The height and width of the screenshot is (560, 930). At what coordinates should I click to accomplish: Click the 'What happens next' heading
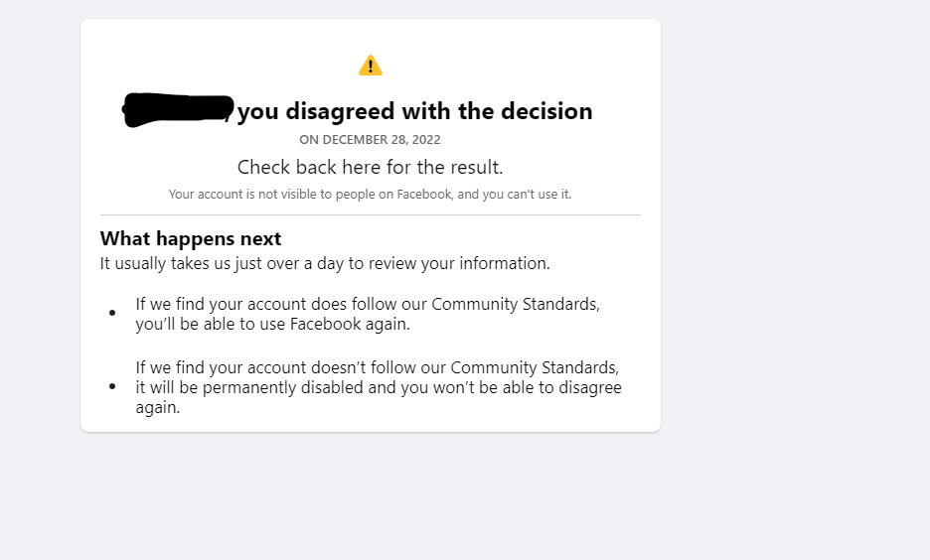pyautogui.click(x=191, y=238)
